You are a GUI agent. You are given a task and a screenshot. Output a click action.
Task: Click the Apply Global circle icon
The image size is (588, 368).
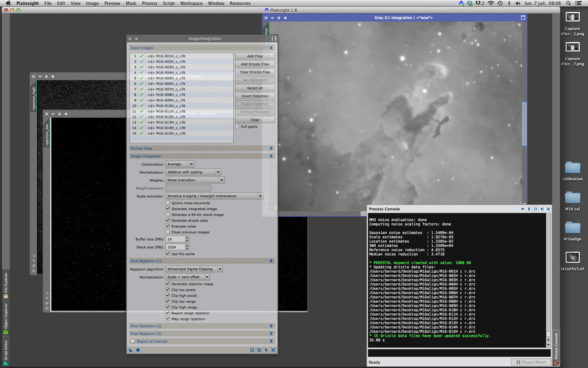138,350
